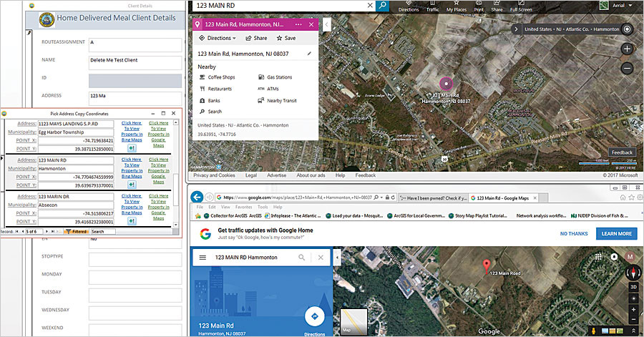Click LEARN MORE on Google Home banner

pyautogui.click(x=617, y=233)
